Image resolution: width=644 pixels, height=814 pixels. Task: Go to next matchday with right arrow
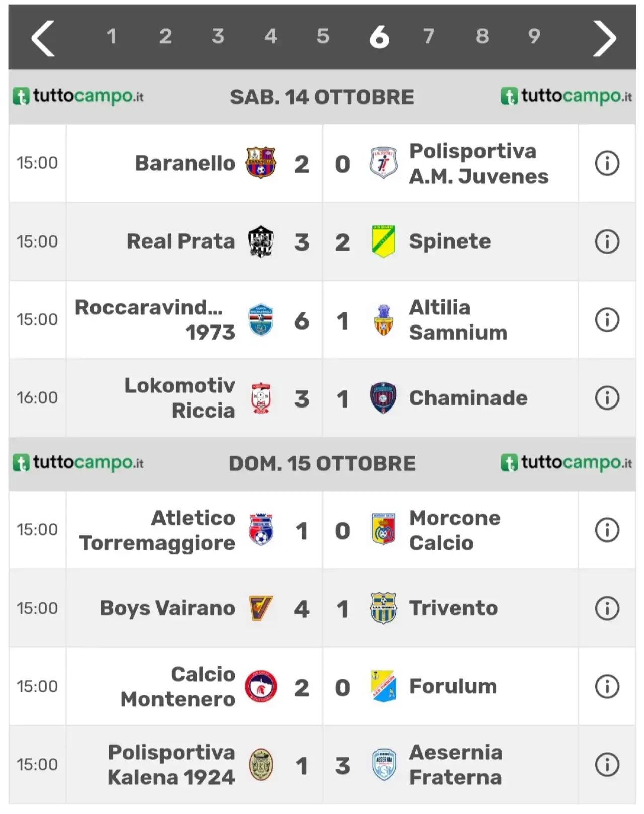604,38
